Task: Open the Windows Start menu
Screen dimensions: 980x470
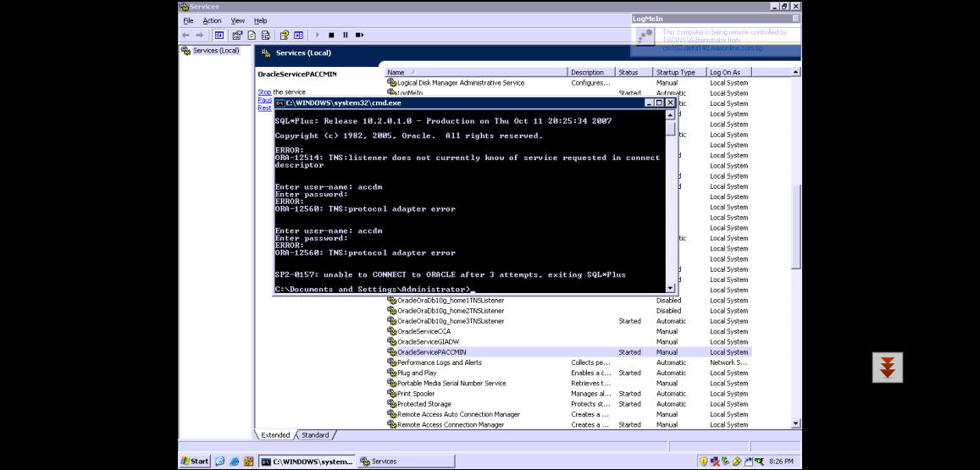Action: click(x=195, y=462)
